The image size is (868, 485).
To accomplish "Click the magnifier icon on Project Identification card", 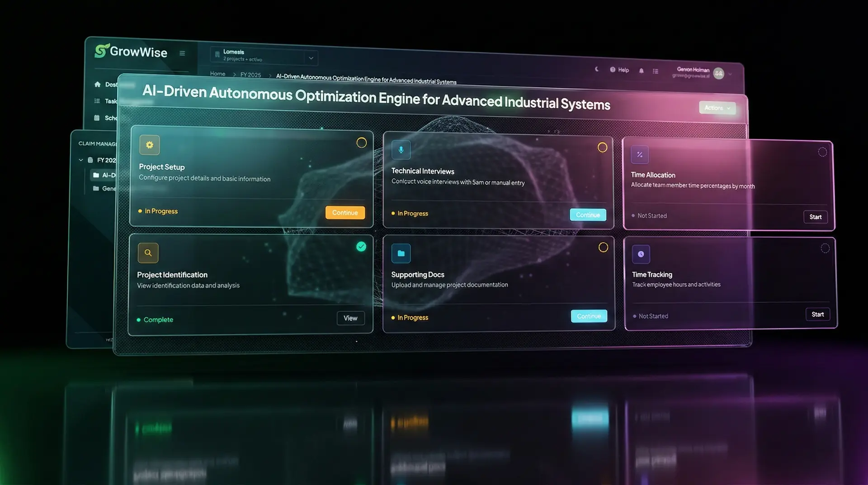I will pyautogui.click(x=148, y=253).
